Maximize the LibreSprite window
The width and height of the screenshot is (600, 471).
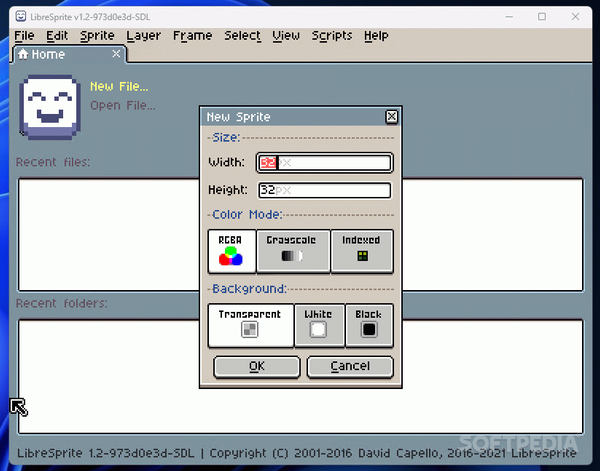542,16
